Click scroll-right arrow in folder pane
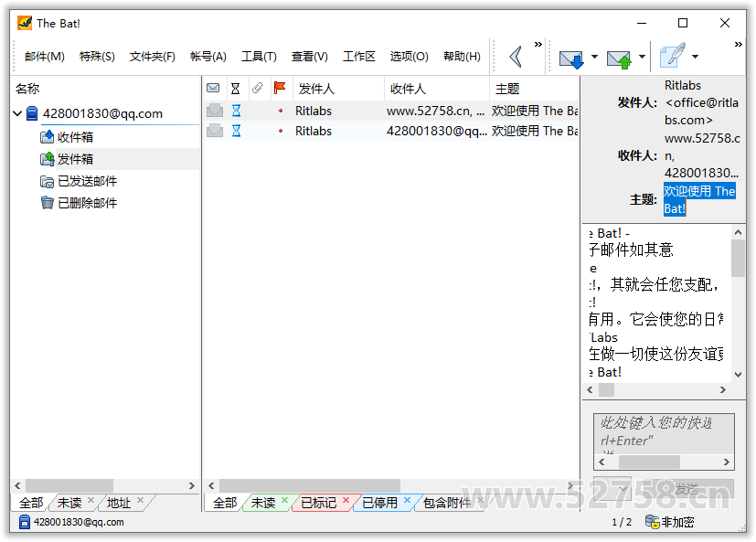 point(192,485)
